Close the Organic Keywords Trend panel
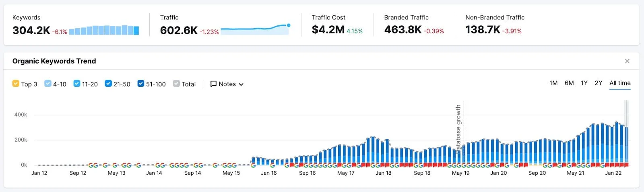This screenshot has width=644, height=192. [x=627, y=61]
